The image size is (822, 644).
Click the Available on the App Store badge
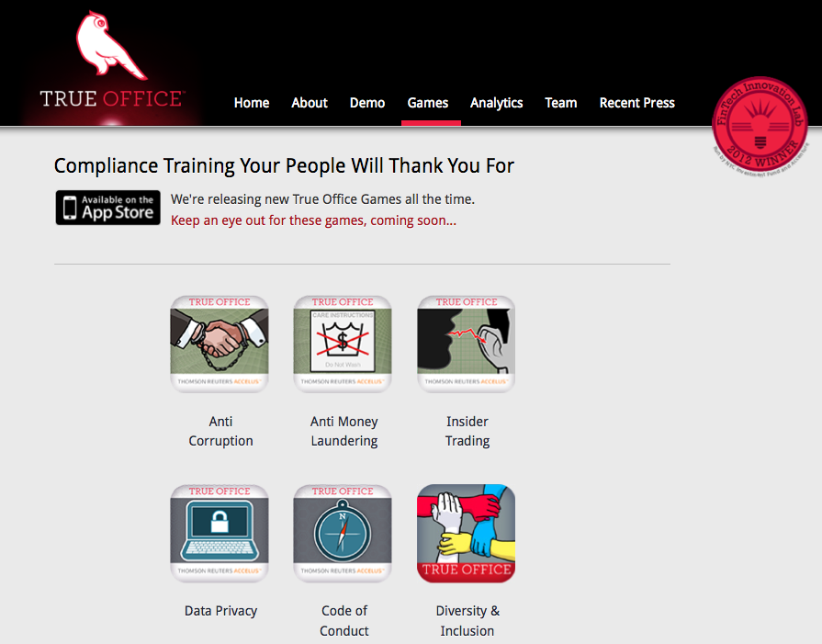pos(108,208)
